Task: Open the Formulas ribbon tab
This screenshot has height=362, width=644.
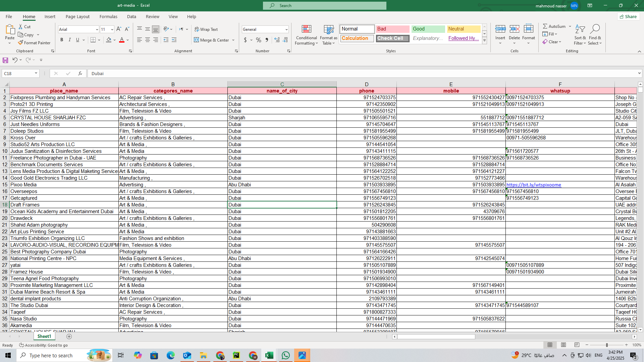Action: (x=108, y=16)
